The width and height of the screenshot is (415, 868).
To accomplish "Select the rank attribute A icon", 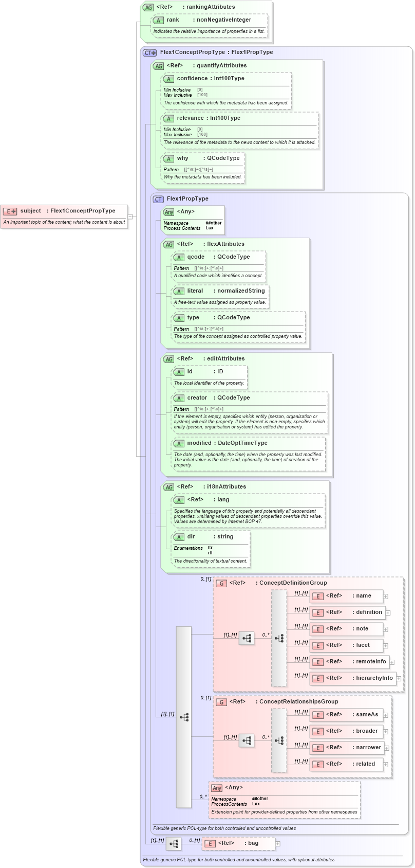I will [x=158, y=20].
